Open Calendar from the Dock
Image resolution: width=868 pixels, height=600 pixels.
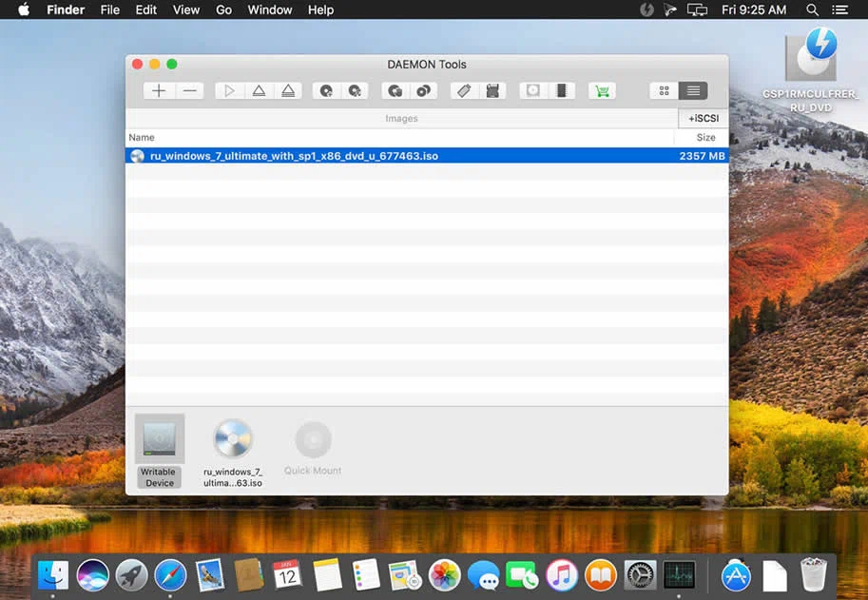tap(287, 575)
